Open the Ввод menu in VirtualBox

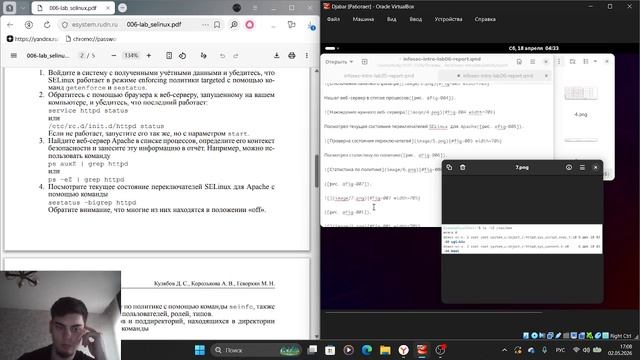pyautogui.click(x=416, y=19)
